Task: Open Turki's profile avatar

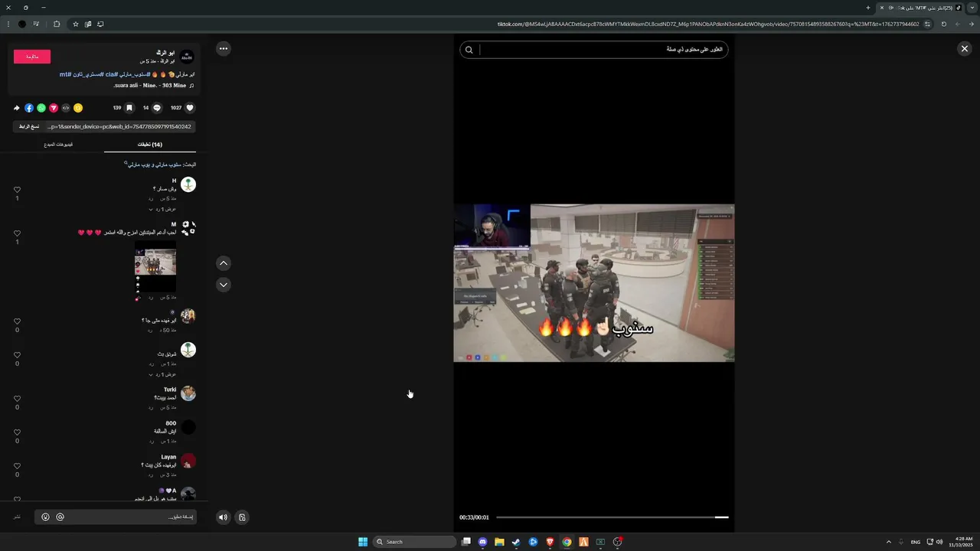Action: click(188, 393)
